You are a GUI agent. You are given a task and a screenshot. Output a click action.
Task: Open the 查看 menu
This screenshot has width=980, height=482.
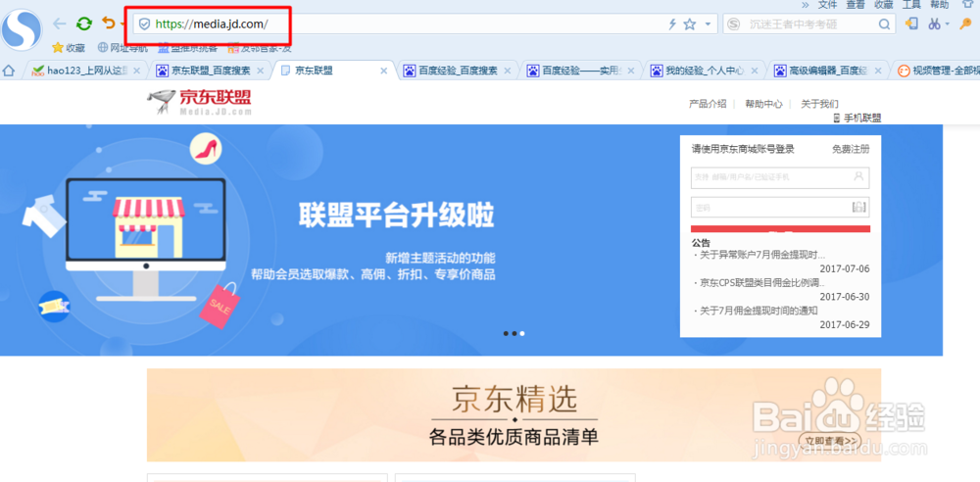pos(856,4)
